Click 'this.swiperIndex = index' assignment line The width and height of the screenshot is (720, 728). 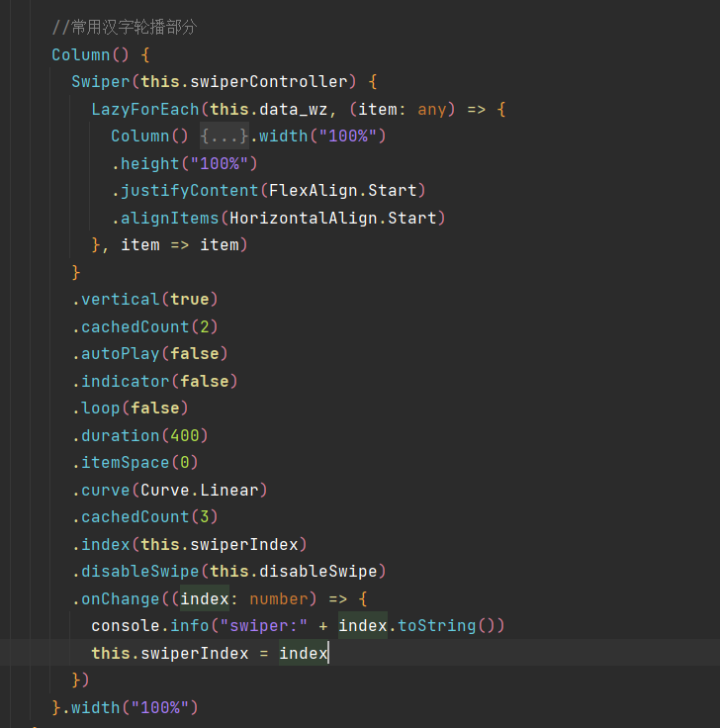click(x=210, y=653)
